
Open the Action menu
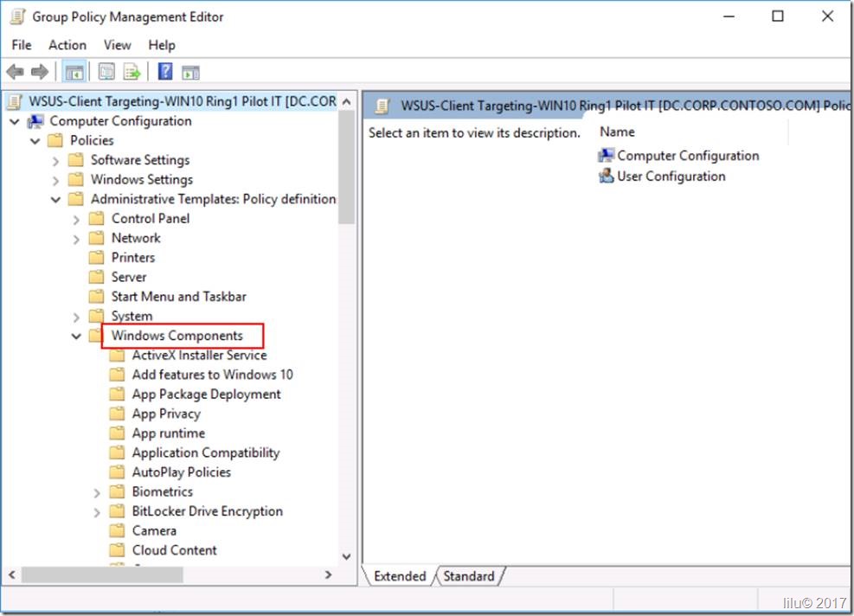click(67, 45)
